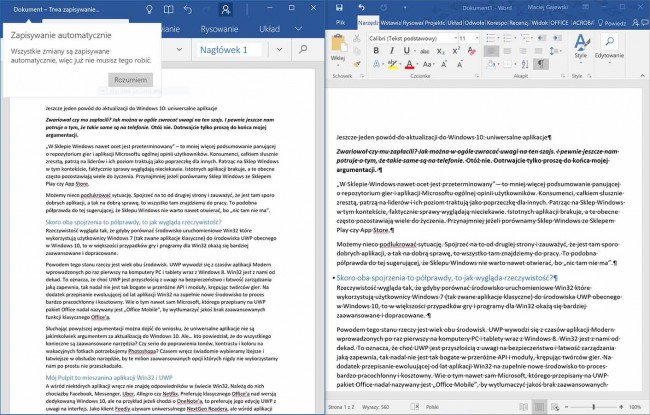650x415 pixels.
Task: Open the Calibri font name combo box
Action: point(412,38)
